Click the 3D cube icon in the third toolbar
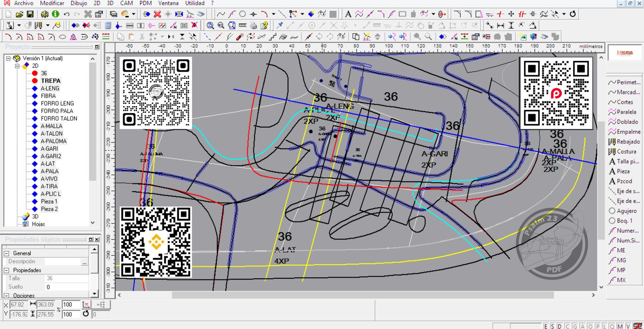Image resolution: width=644 pixels, height=329 pixels. point(534,37)
